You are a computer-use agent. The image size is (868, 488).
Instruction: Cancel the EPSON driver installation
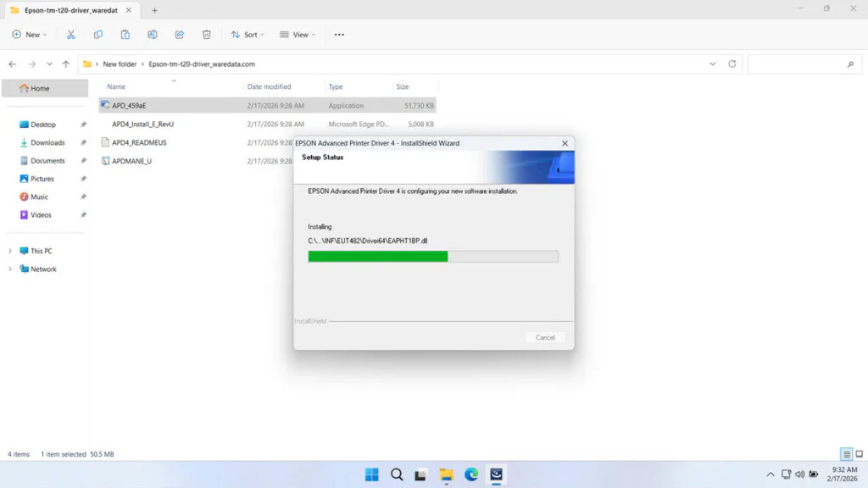click(x=544, y=336)
